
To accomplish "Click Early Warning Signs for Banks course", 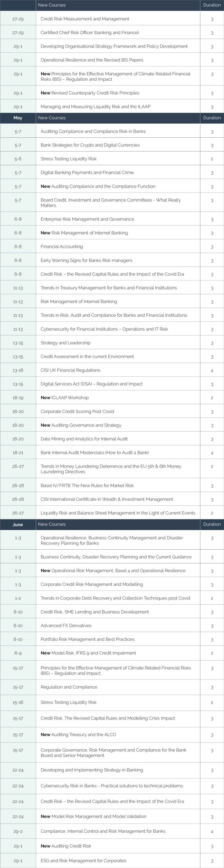I will [86, 260].
